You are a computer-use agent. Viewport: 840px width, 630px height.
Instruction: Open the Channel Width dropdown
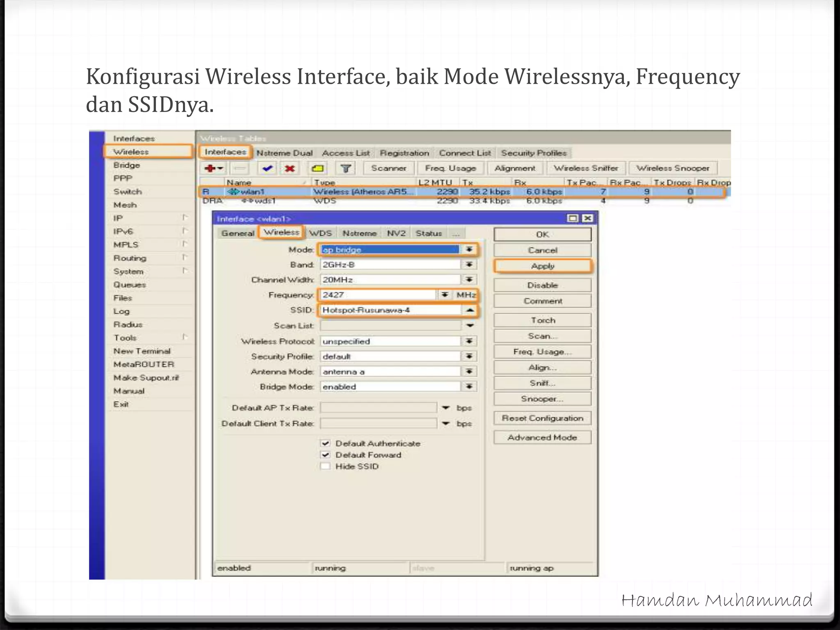[469, 280]
